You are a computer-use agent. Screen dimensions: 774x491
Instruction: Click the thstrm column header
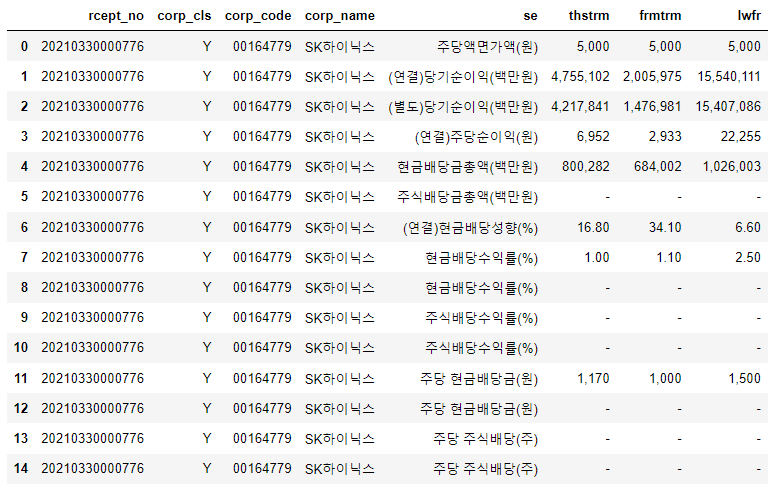tap(588, 16)
